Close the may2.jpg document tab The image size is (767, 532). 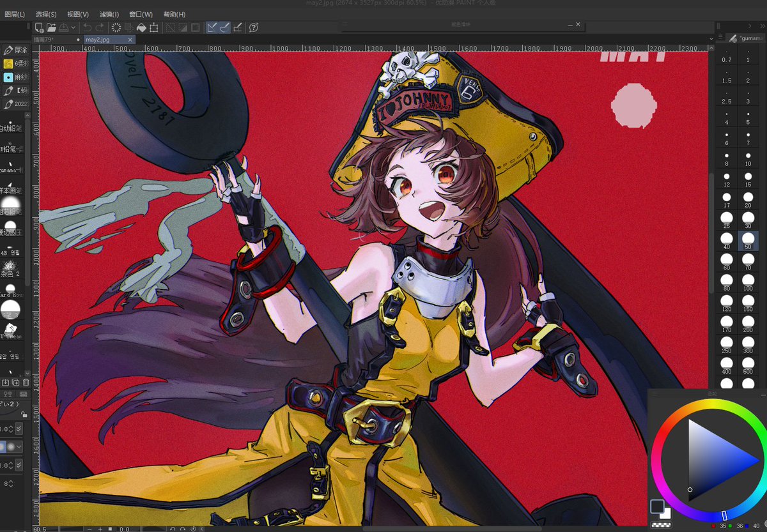(130, 40)
